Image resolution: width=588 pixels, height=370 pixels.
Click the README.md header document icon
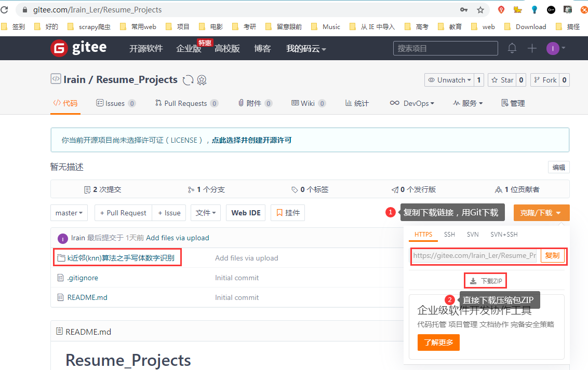59,331
